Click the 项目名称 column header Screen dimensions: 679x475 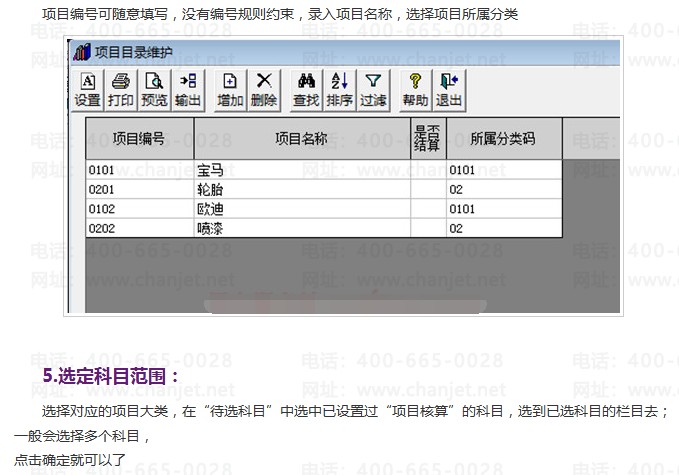click(x=302, y=139)
